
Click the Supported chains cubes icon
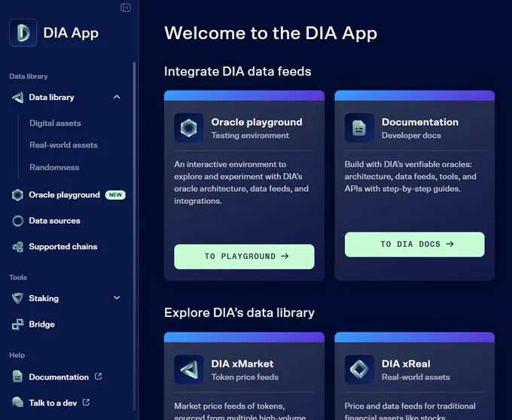tap(17, 247)
